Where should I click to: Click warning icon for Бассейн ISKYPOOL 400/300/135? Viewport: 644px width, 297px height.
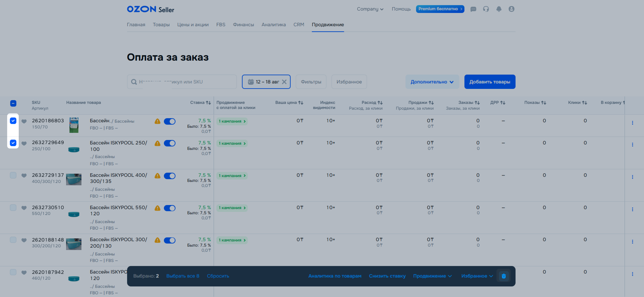click(157, 176)
